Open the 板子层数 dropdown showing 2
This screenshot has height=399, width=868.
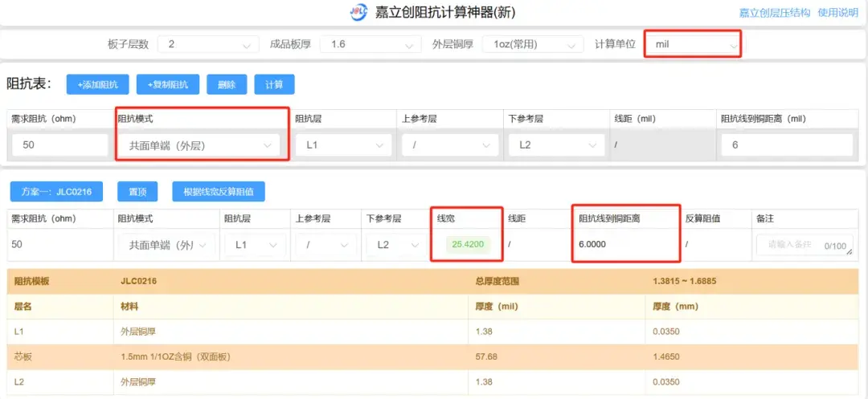[208, 44]
